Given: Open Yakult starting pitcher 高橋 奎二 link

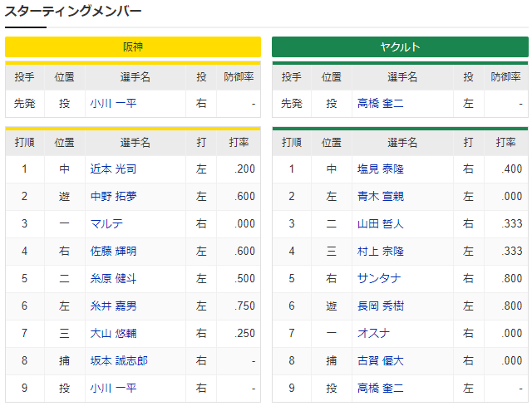Looking at the screenshot, I should (381, 103).
